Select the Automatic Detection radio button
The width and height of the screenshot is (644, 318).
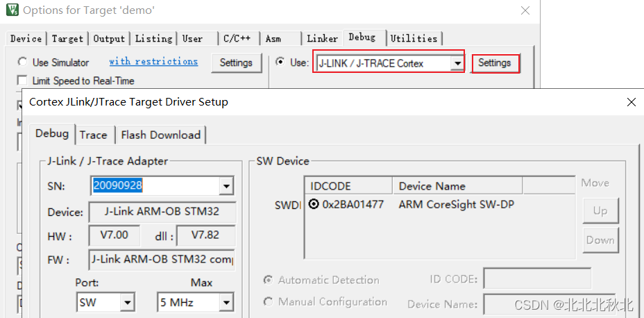click(268, 280)
